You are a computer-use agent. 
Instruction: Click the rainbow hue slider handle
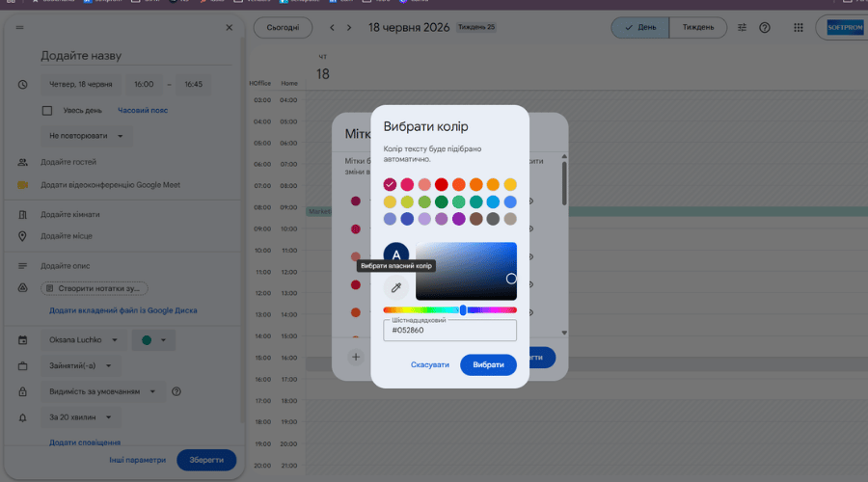tap(463, 309)
